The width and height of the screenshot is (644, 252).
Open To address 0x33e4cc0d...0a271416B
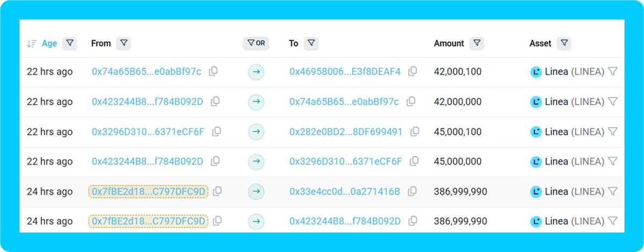(345, 191)
